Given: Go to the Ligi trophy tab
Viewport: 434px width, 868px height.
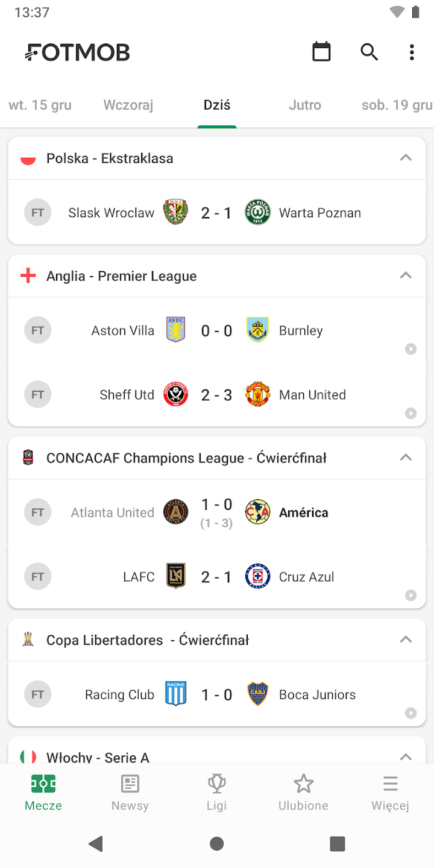Looking at the screenshot, I should [x=217, y=792].
